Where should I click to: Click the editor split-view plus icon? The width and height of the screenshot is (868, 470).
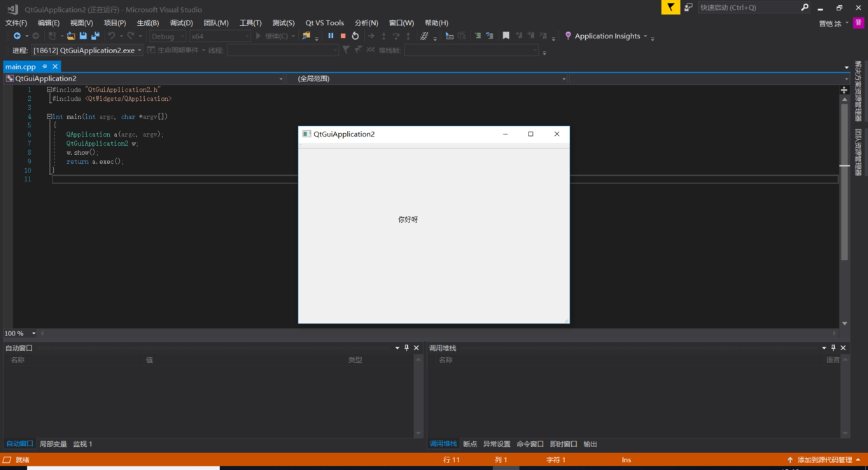pyautogui.click(x=844, y=90)
